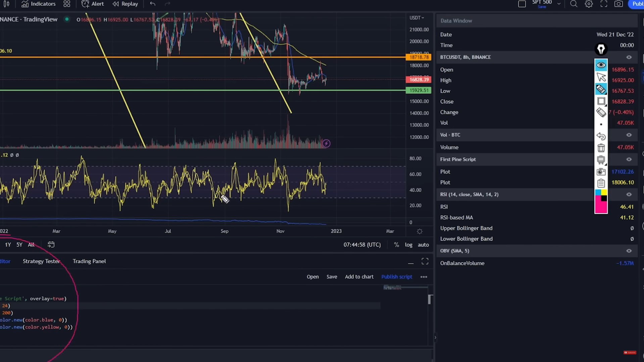The width and height of the screenshot is (644, 362).
Task: Toggle visibility of Vol · BTC
Action: [x=629, y=135]
